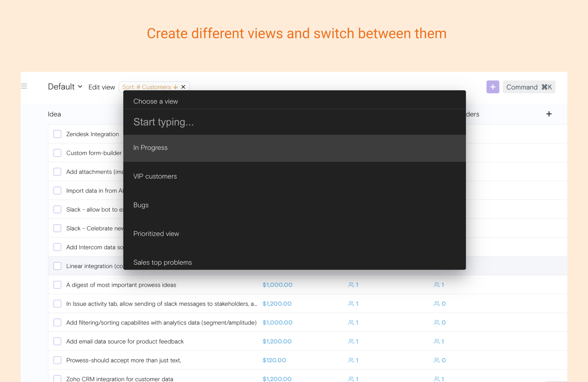Select checkbox for Custom form-builder idea

57,153
